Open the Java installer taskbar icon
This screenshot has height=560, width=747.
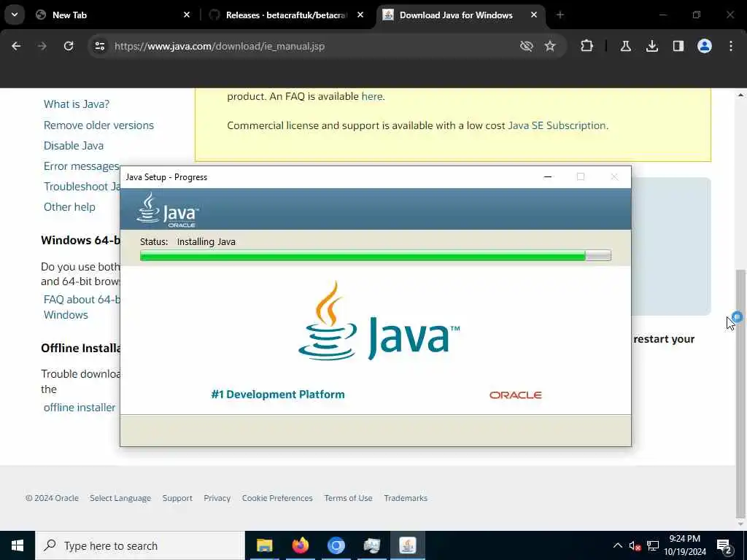click(408, 545)
